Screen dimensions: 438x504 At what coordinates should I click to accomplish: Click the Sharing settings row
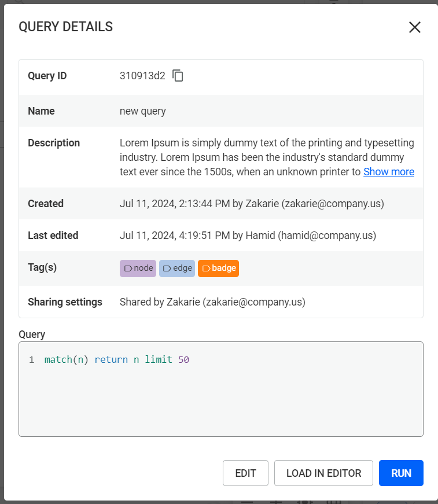(x=220, y=301)
